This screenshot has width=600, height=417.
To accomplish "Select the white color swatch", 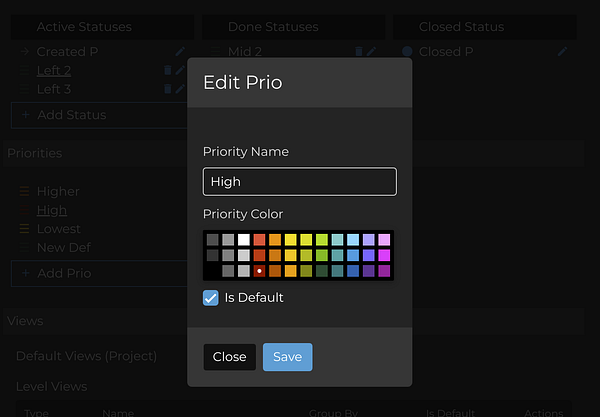I will (x=243, y=240).
